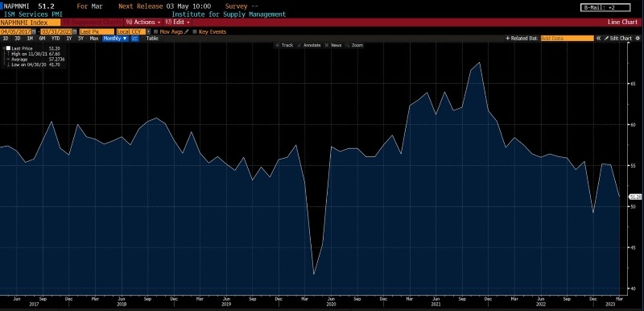
Task: Click the Low on 04/30/20 legend row
Action: pos(35,64)
